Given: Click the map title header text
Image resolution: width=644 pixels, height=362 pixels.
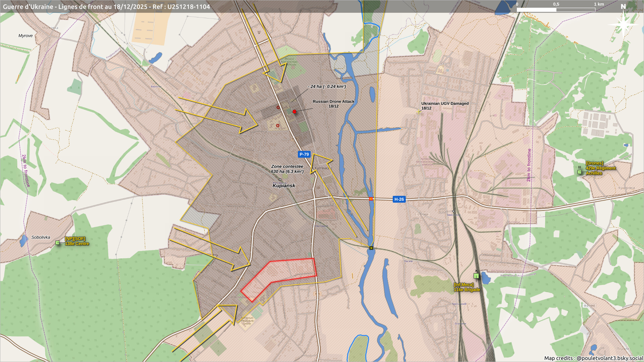Looking at the screenshot, I should tap(106, 7).
